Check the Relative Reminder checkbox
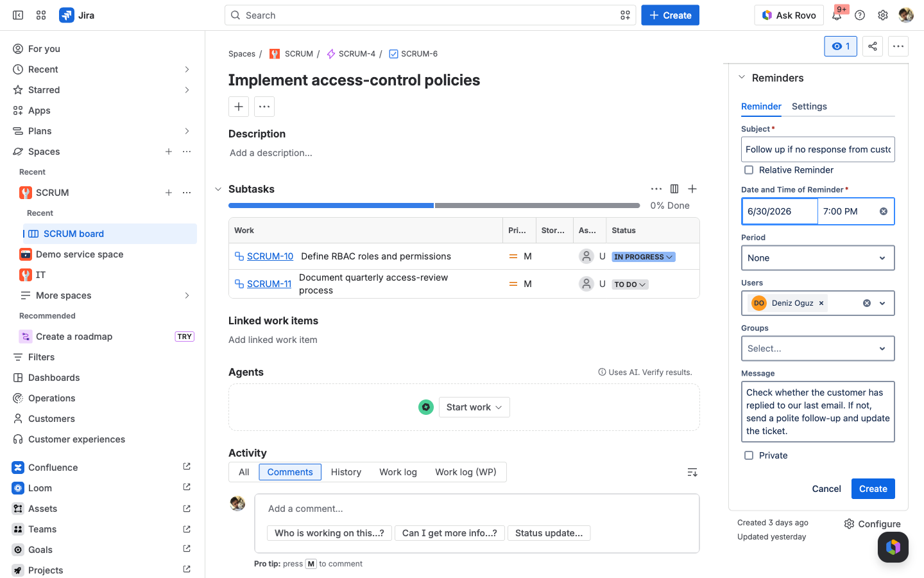This screenshot has height=578, width=924. click(x=749, y=170)
